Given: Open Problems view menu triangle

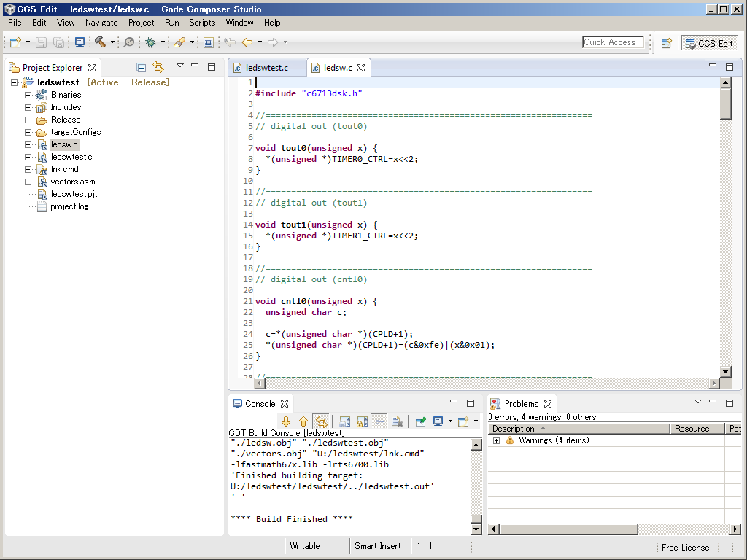Looking at the screenshot, I should pyautogui.click(x=698, y=402).
